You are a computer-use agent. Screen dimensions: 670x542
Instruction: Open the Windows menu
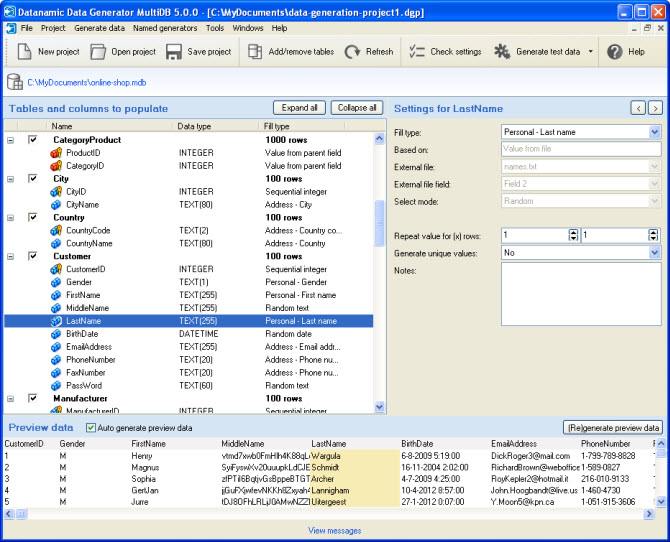click(x=248, y=28)
